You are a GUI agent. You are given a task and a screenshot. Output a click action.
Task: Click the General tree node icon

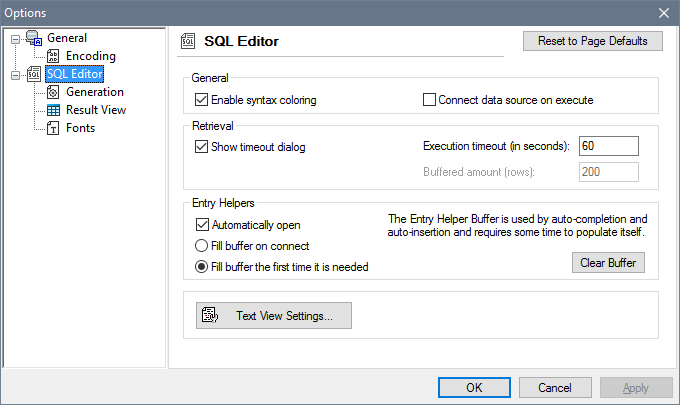33,39
